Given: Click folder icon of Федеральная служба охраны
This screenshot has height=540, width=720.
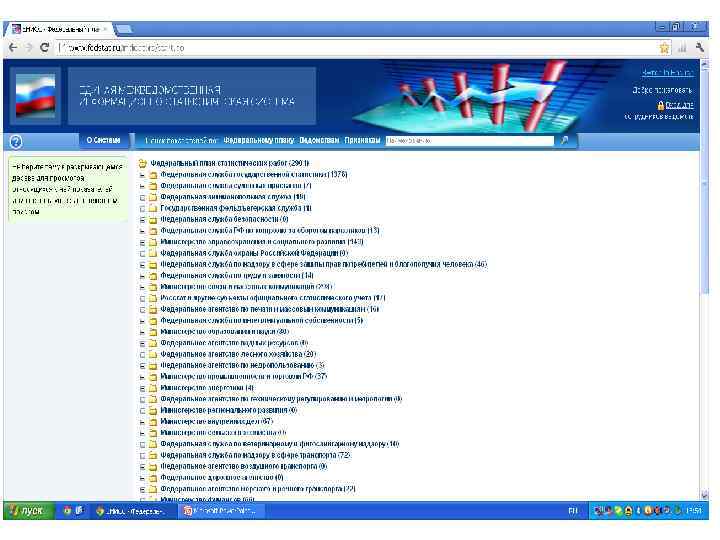Looking at the screenshot, I should coord(153,253).
